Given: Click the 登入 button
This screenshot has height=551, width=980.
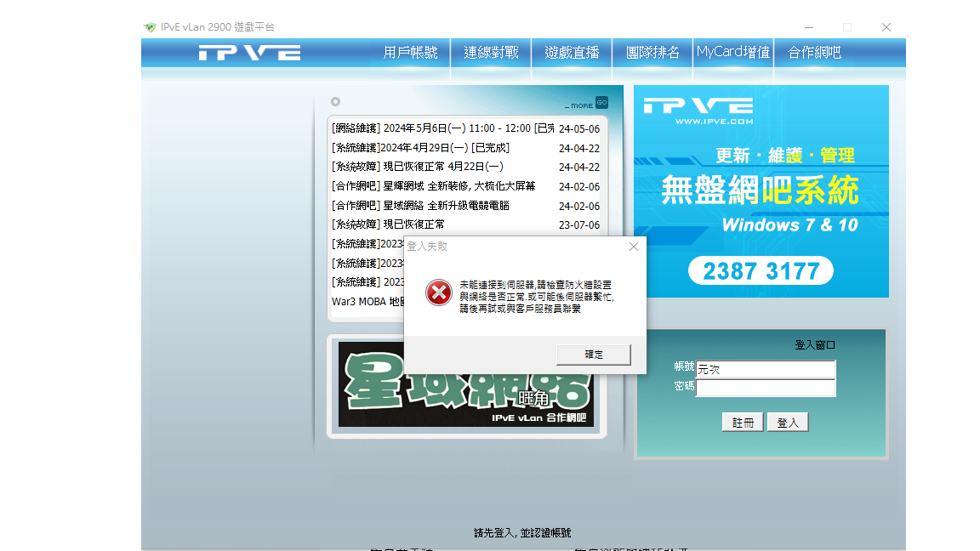Looking at the screenshot, I should click(x=788, y=423).
